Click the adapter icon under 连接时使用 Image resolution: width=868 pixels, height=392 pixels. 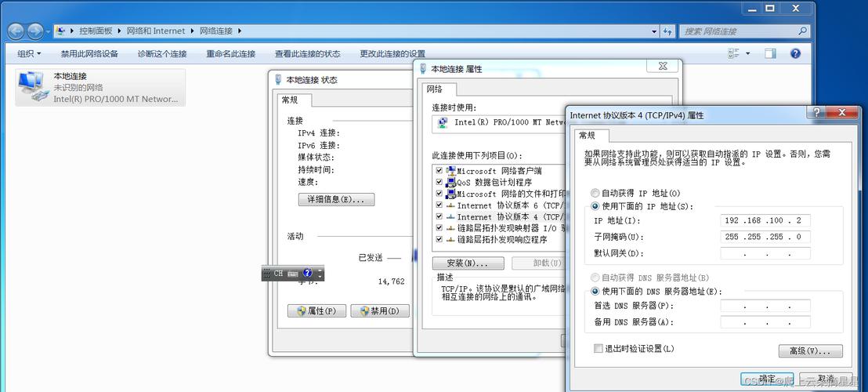[443, 123]
